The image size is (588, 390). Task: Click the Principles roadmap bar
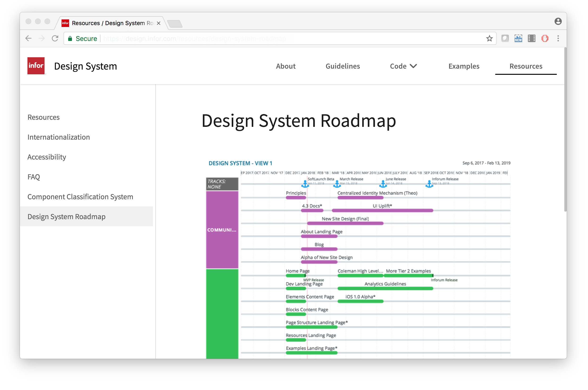pyautogui.click(x=296, y=198)
